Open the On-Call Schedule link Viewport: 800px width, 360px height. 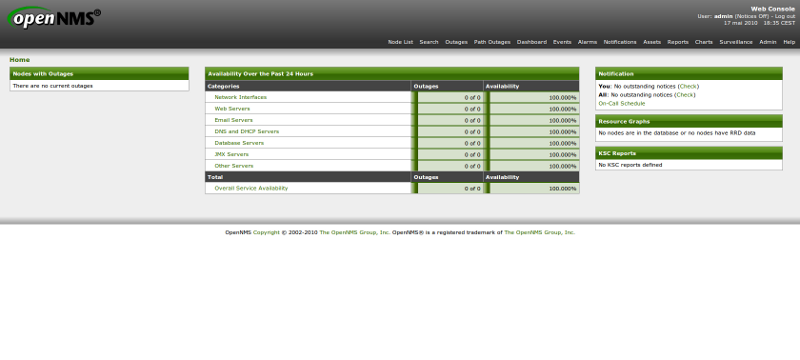(x=621, y=104)
